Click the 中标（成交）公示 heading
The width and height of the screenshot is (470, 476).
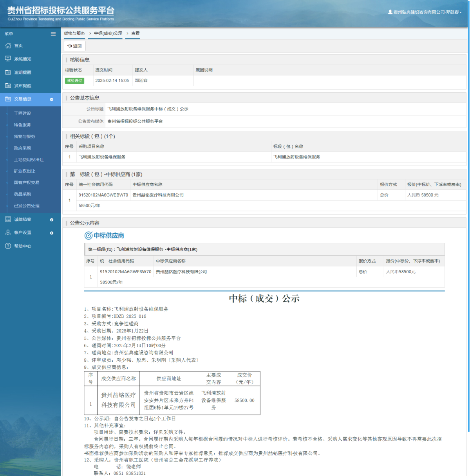(x=264, y=299)
